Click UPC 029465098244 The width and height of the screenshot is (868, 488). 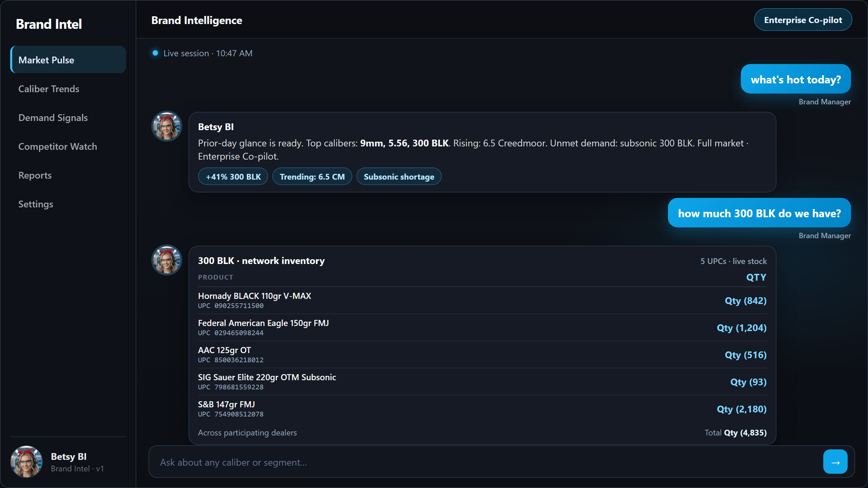[231, 333]
